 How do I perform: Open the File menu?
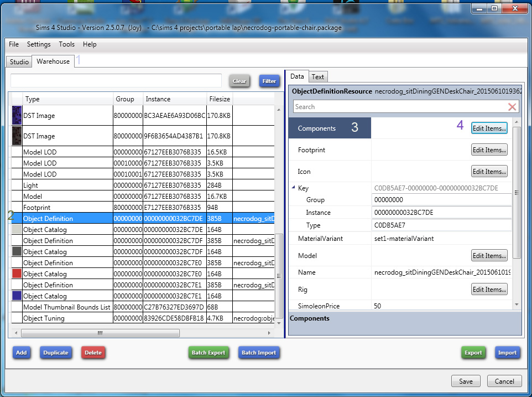tap(14, 44)
